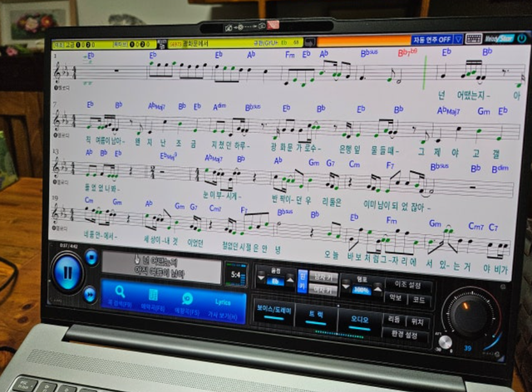The width and height of the screenshot is (532, 392).
Task: Click the lyric 눈이부-시게
Action: [x=222, y=195]
